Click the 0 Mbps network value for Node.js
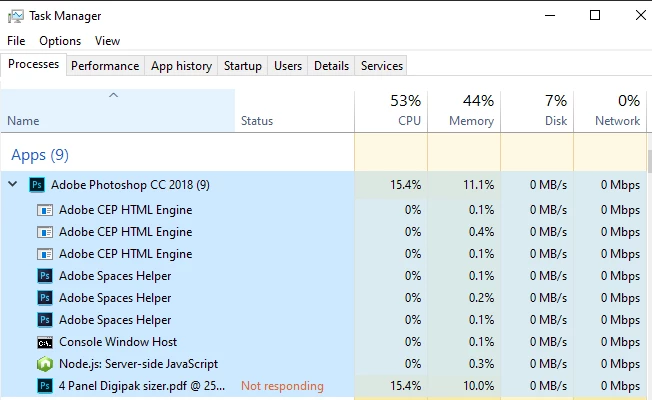The image size is (652, 400). pos(620,364)
